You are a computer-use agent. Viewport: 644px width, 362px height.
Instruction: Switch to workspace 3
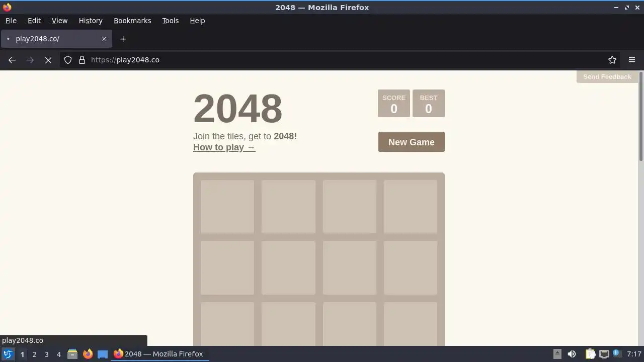click(46, 354)
